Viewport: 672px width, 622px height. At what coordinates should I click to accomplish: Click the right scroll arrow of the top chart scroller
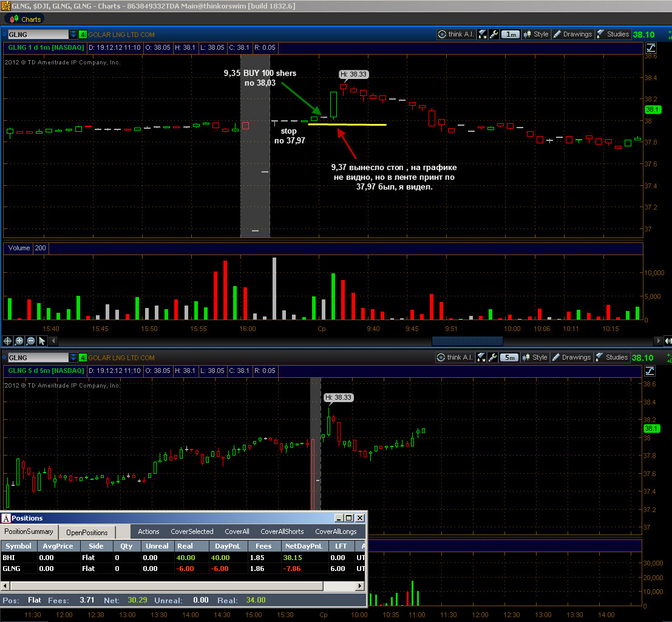point(659,341)
